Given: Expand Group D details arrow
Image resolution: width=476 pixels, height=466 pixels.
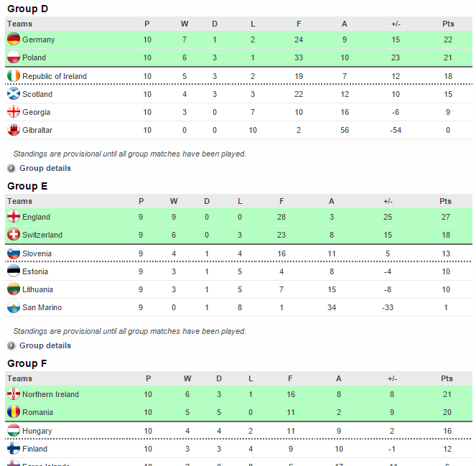Looking at the screenshot, I should (11, 169).
